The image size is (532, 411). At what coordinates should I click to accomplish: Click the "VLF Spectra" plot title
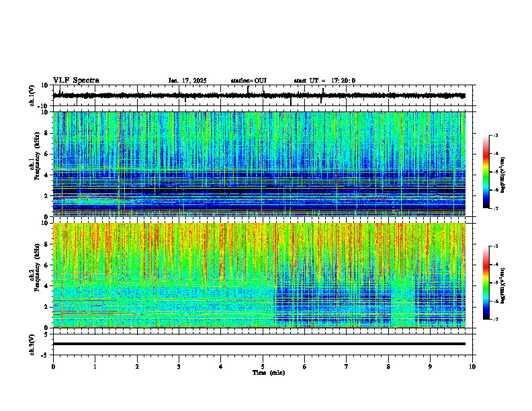click(x=76, y=81)
